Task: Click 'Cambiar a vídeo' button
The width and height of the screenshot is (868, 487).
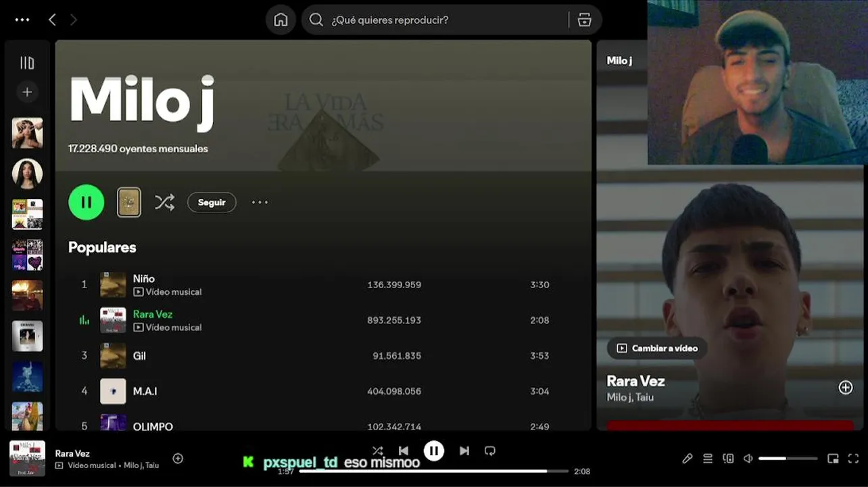Action: 657,348
